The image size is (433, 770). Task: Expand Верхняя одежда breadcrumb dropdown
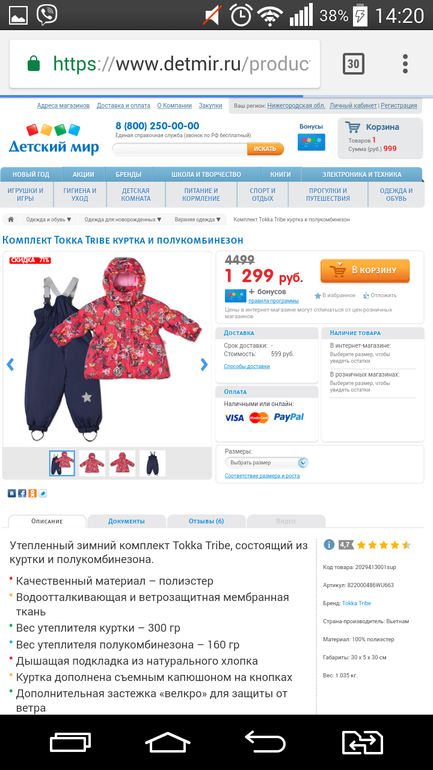pyautogui.click(x=197, y=220)
